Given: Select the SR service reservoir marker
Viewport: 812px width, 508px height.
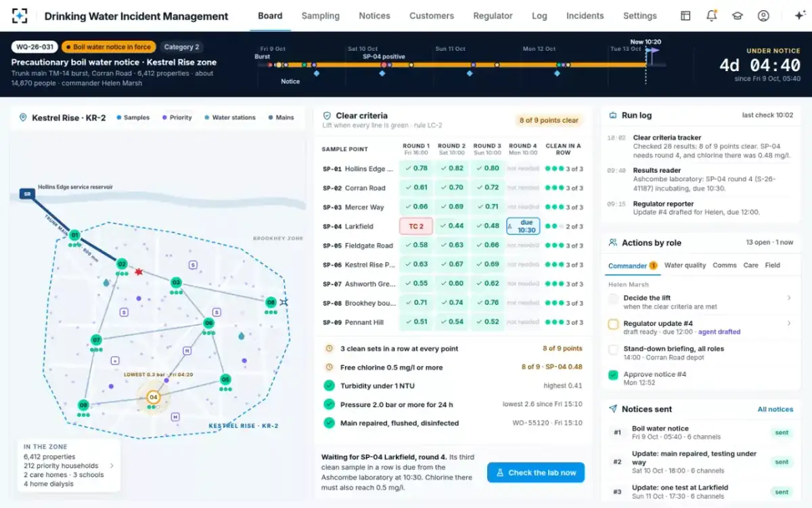Looking at the screenshot, I should pos(27,193).
